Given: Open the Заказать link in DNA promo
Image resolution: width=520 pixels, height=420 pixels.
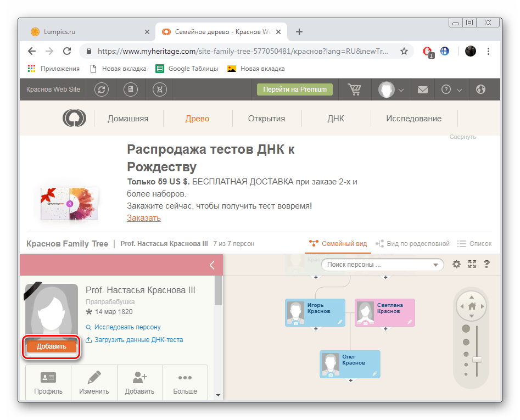Looking at the screenshot, I should (143, 217).
